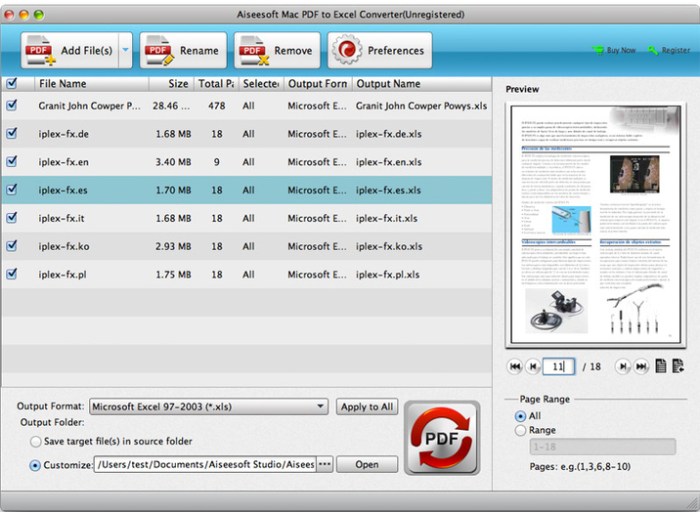
Task: Click the Buy Now link
Action: (614, 50)
